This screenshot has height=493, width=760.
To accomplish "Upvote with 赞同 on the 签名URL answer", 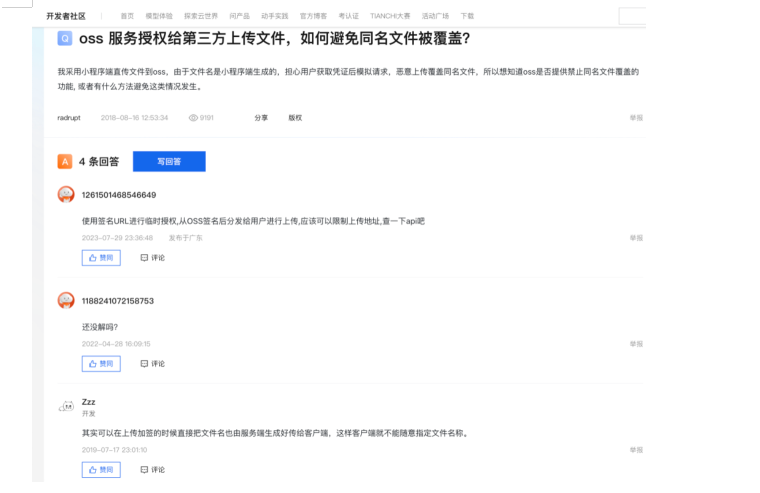I will click(101, 258).
